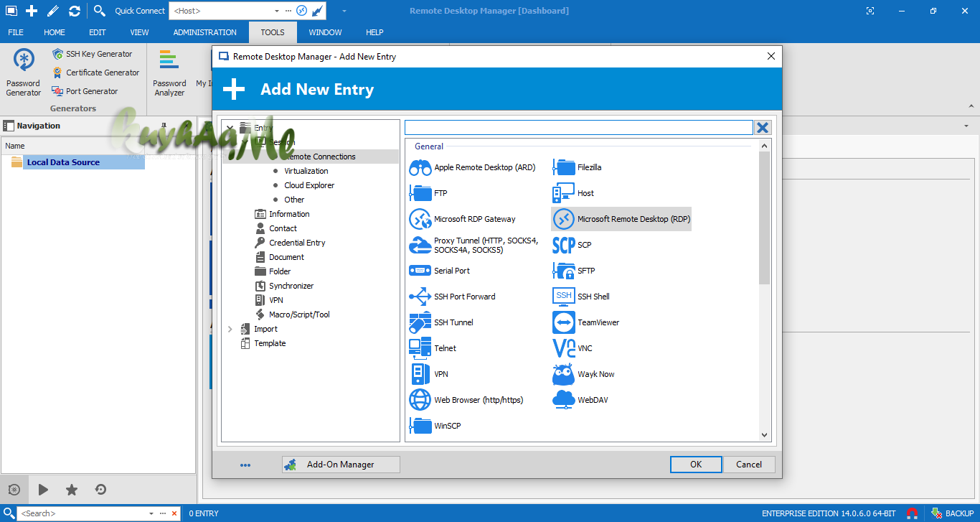
Task: Click the refresh icon in title bar
Action: click(75, 11)
